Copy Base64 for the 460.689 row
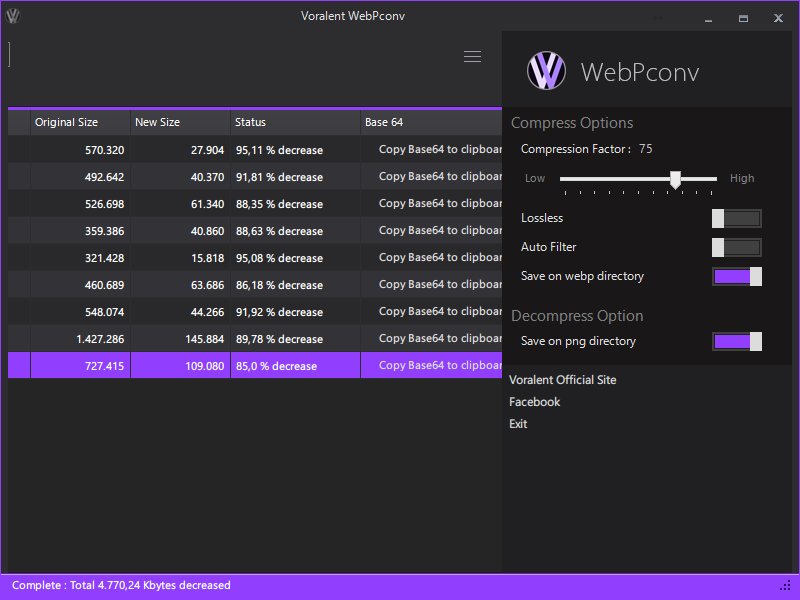Screen dimensions: 800x600 click(x=440, y=285)
